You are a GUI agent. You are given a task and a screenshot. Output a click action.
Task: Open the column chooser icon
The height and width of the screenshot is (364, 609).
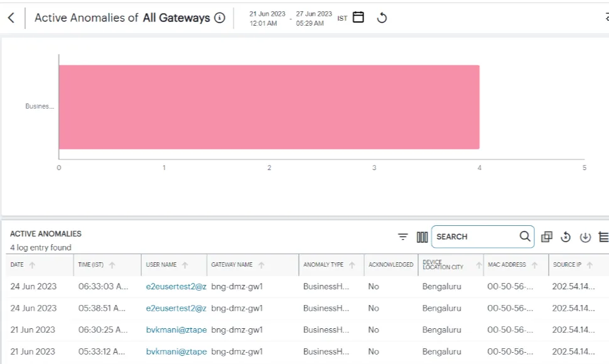tap(422, 237)
